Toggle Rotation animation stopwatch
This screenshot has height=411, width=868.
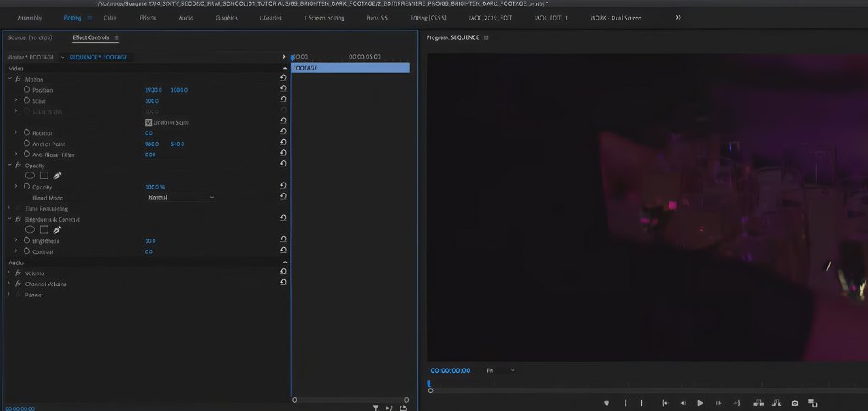coord(26,132)
